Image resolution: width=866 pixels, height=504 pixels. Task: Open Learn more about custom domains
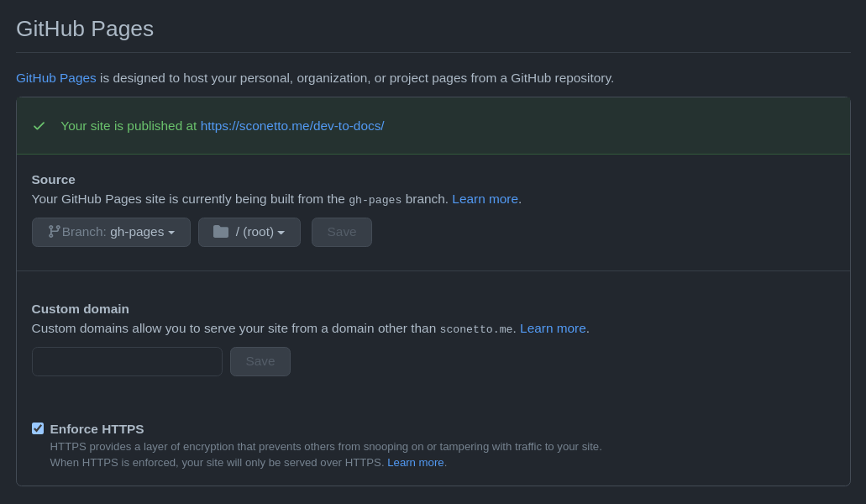[553, 328]
